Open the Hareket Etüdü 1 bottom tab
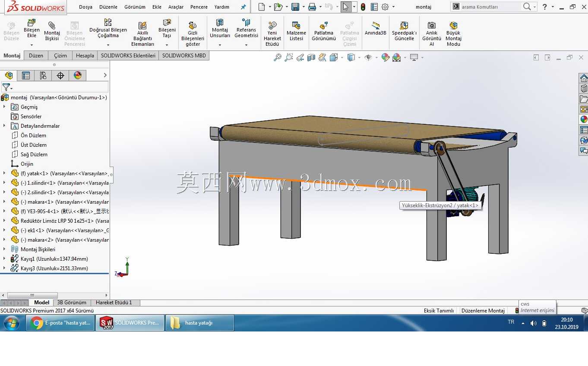588x366 pixels. pos(114,303)
